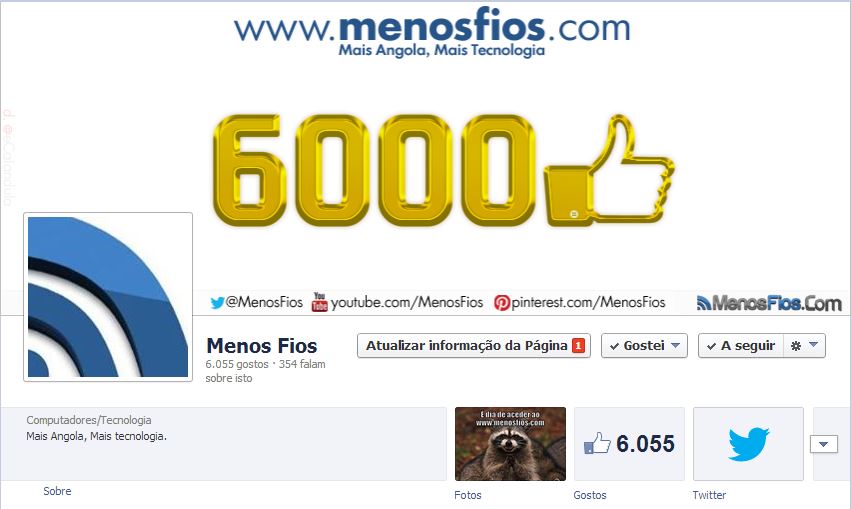Click the Twitter bird icon beside @MenosFios

point(218,302)
